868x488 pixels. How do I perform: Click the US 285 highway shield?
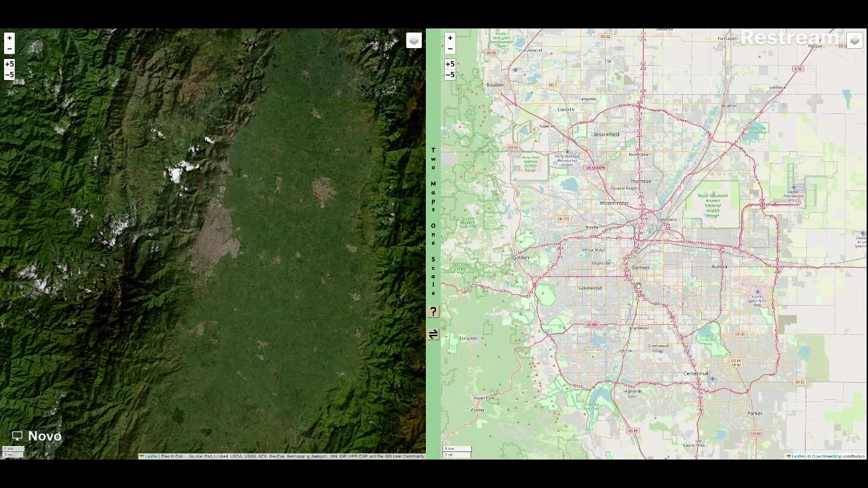tap(591, 325)
